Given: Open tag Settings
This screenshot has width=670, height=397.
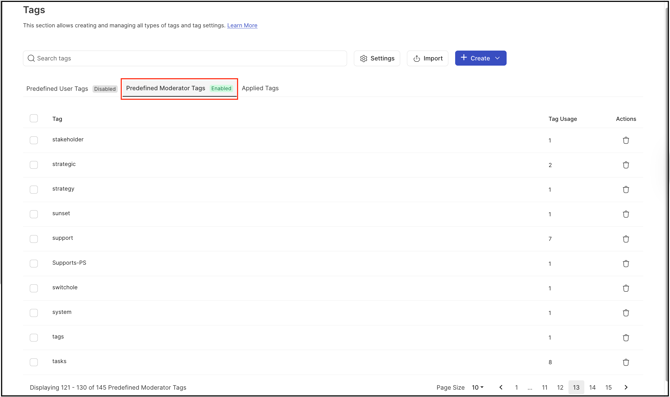Looking at the screenshot, I should click(x=377, y=58).
